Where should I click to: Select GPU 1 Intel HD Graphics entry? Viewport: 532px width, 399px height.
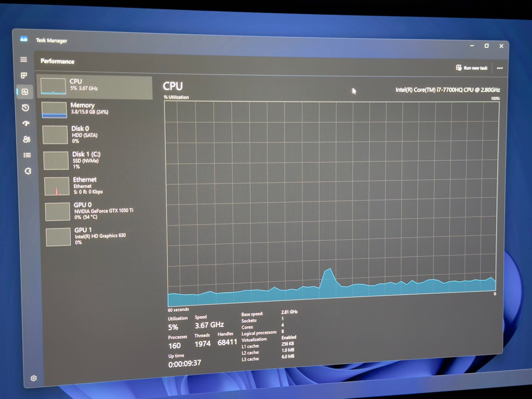[100, 236]
